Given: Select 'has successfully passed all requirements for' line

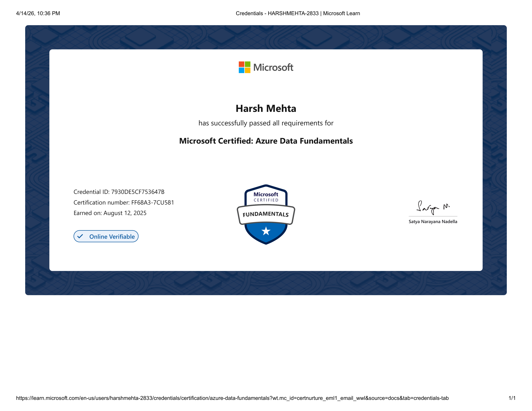Looking at the screenshot, I should 266,123.
